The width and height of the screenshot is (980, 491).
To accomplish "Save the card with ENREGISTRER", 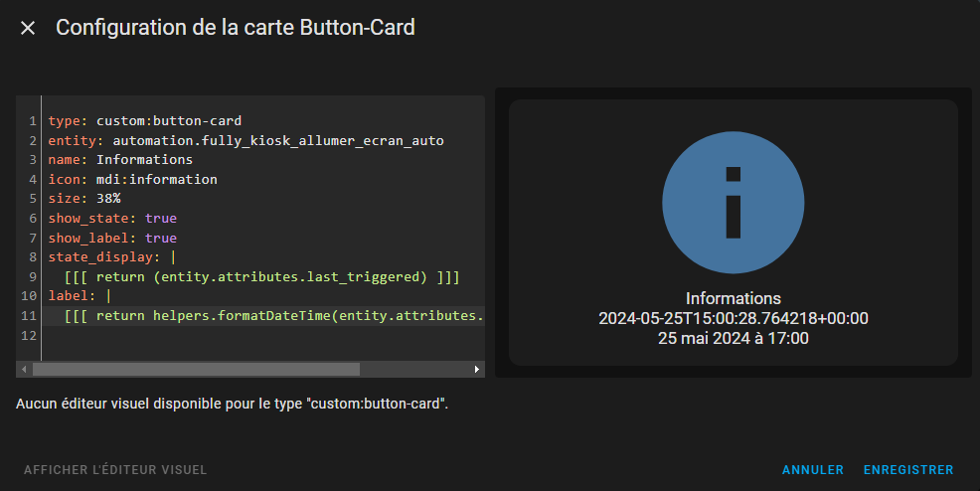I will click(907, 470).
